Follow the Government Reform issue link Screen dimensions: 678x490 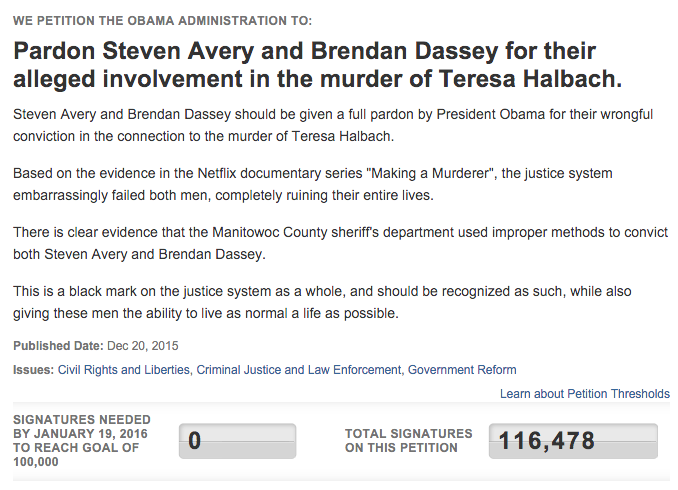click(462, 370)
